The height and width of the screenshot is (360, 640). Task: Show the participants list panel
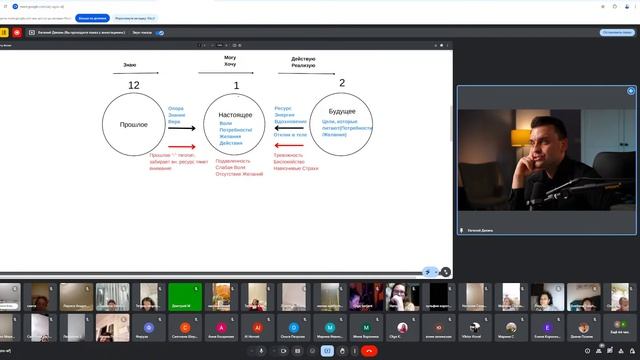pyautogui.click(x=599, y=351)
